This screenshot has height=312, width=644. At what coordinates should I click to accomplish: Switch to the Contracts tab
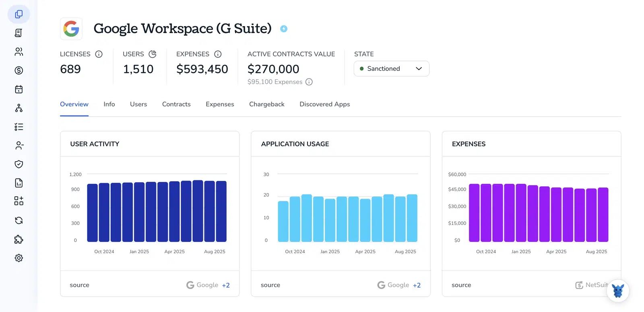point(176,104)
